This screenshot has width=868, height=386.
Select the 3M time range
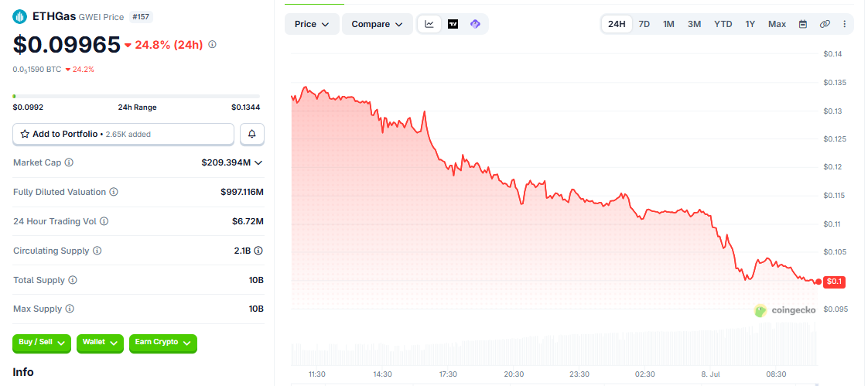tap(694, 24)
